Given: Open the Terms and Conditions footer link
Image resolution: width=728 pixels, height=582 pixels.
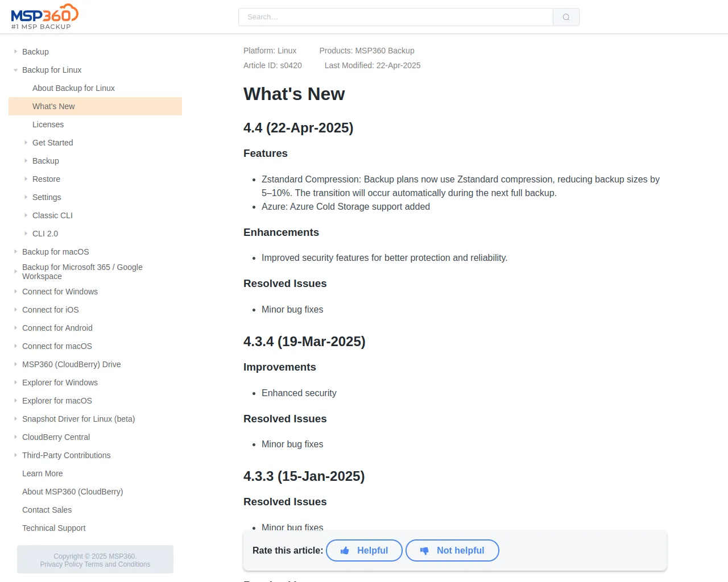Looking at the screenshot, I should pos(117,564).
